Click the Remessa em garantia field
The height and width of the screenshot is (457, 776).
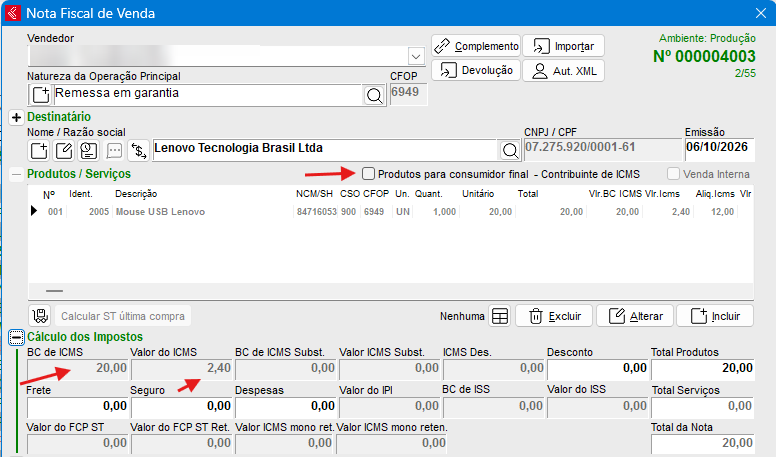point(208,94)
